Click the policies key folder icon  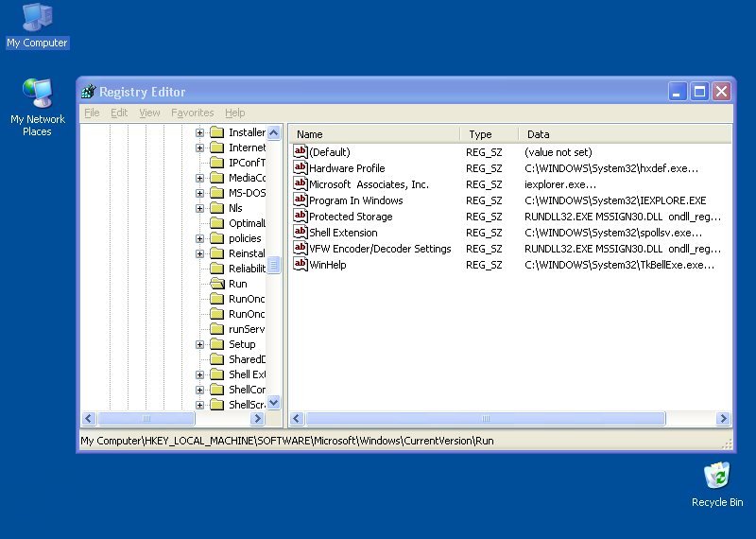pyautogui.click(x=217, y=238)
